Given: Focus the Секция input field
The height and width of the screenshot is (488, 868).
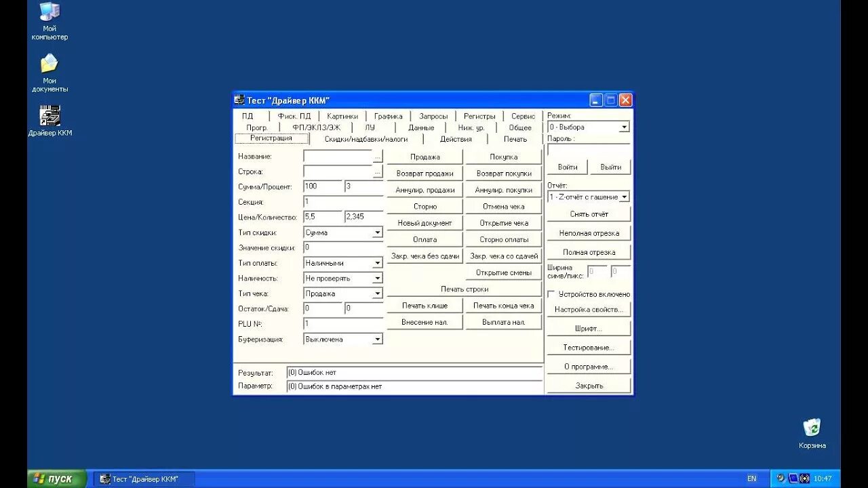Looking at the screenshot, I should point(343,202).
